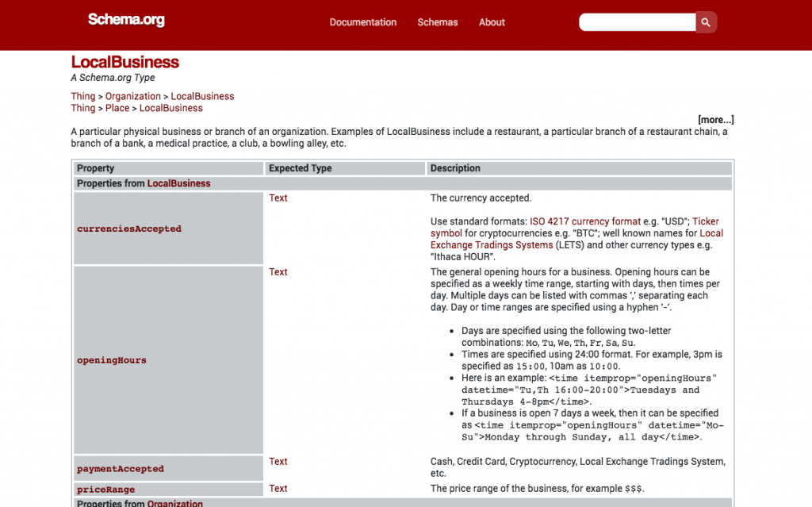The height and width of the screenshot is (507, 812).
Task: Open LocalBusiness link in Properties from row
Action: (178, 183)
